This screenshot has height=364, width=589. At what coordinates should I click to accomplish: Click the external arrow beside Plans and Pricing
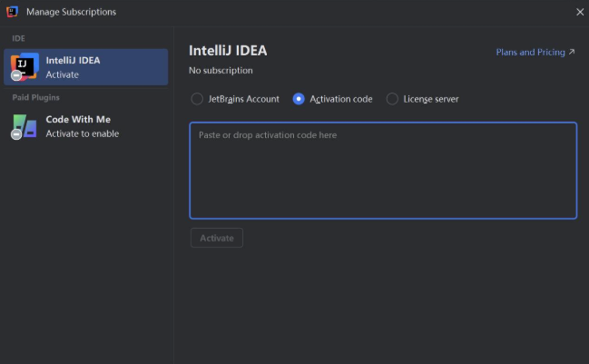(x=572, y=53)
